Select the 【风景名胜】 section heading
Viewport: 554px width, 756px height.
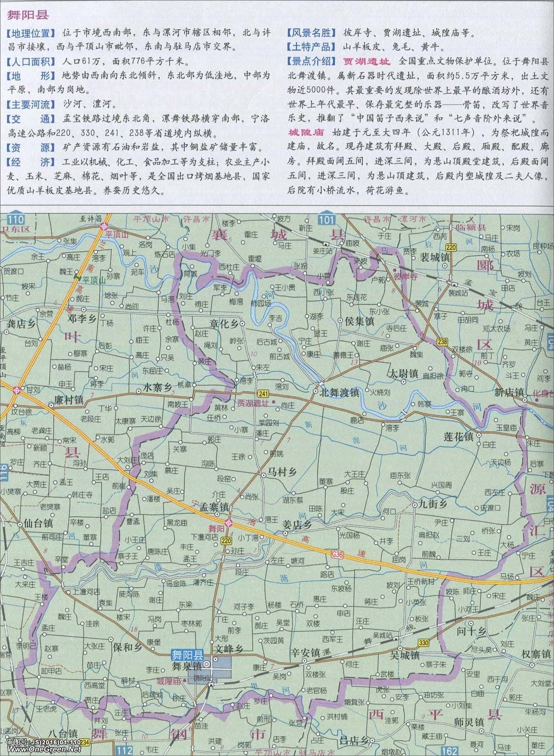(311, 33)
